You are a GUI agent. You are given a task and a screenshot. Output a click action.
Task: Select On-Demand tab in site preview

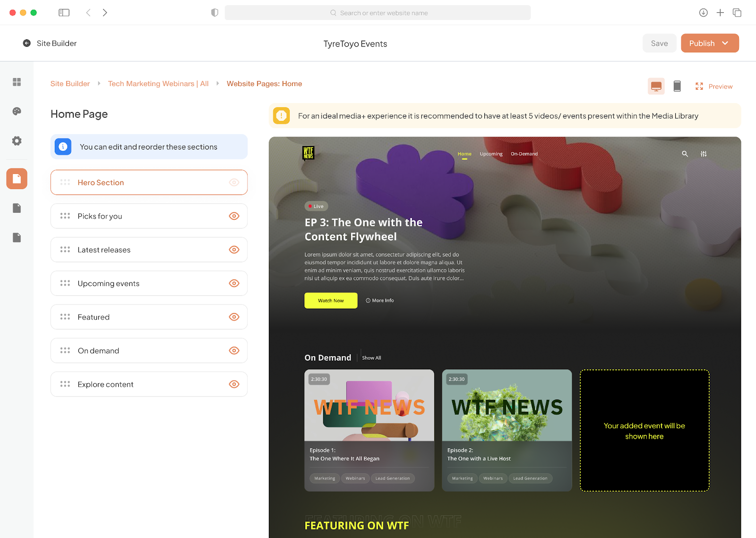[524, 154]
